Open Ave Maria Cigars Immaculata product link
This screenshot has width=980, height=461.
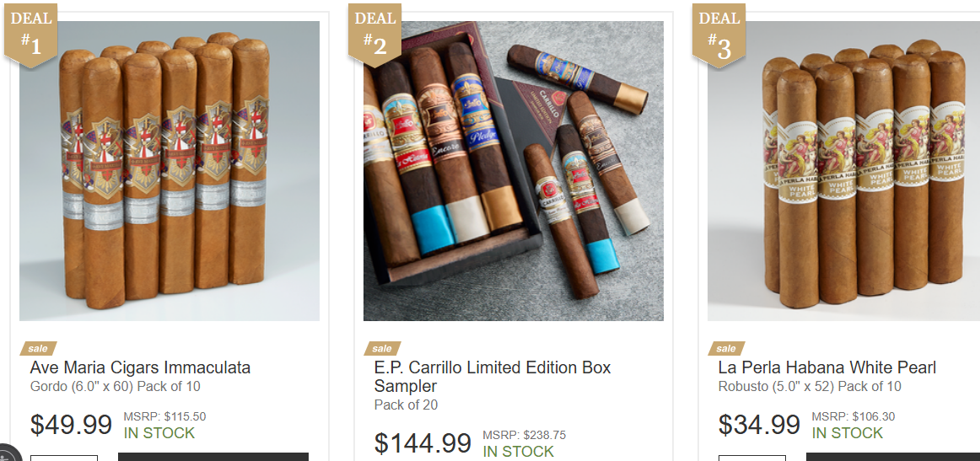pos(140,367)
